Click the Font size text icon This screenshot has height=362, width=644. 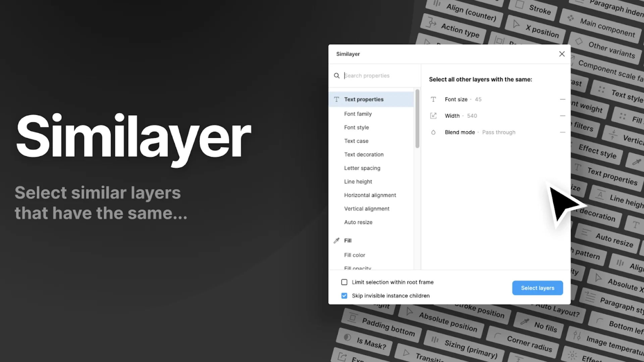click(x=433, y=99)
